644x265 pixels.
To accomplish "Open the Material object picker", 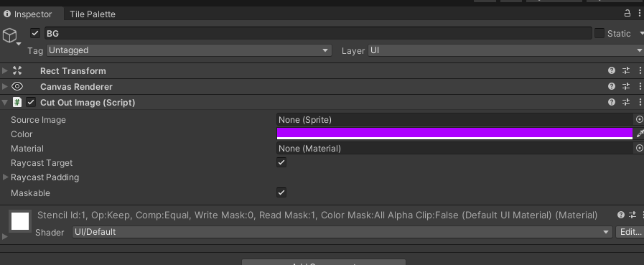I will pos(639,149).
